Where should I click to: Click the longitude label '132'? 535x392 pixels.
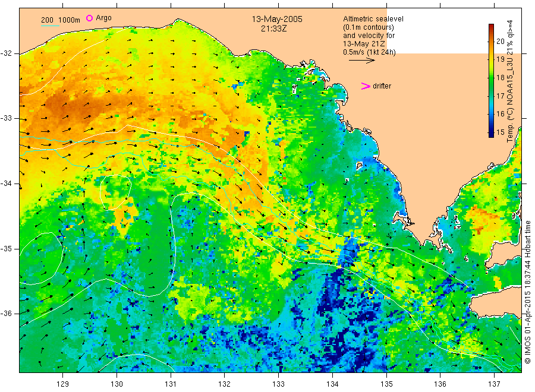[225, 384]
